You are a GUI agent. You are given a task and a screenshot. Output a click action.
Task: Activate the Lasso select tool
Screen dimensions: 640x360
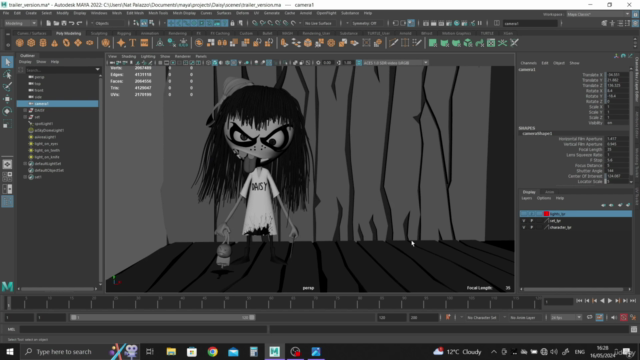(7, 74)
